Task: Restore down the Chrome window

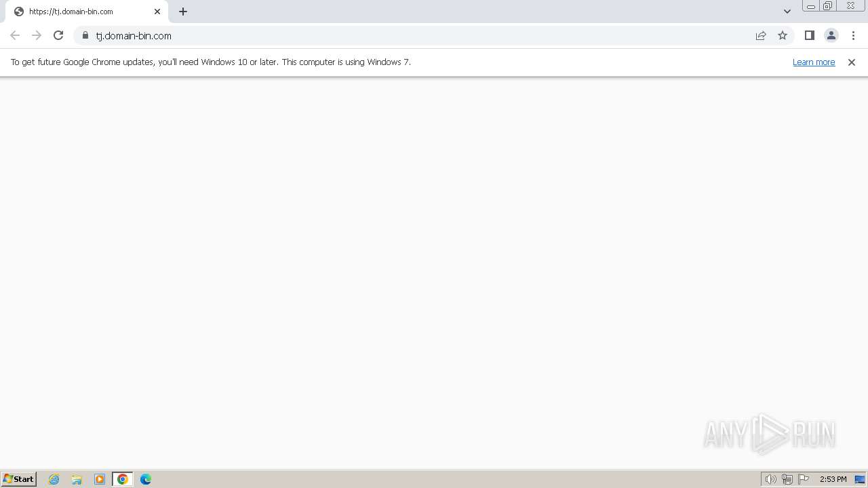Action: 828,6
